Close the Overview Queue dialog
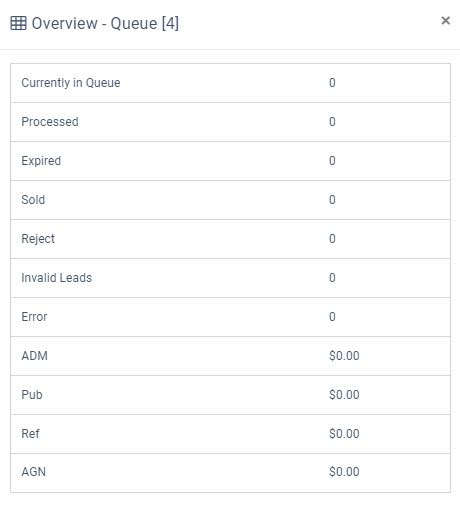 (445, 21)
